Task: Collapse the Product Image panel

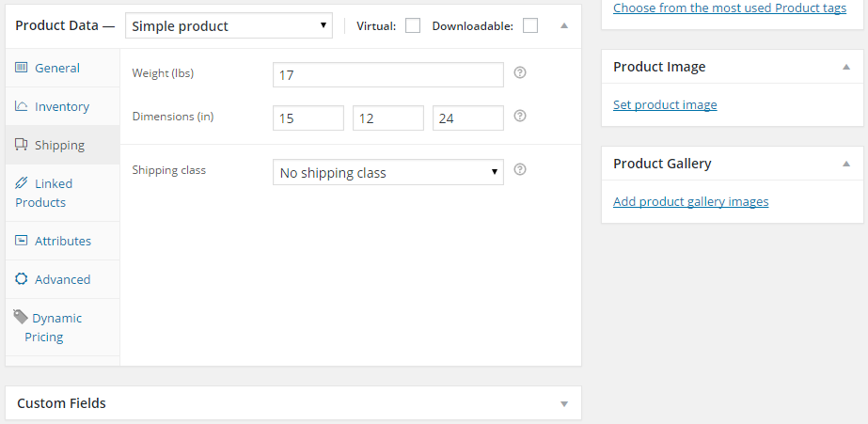Action: pyautogui.click(x=845, y=67)
